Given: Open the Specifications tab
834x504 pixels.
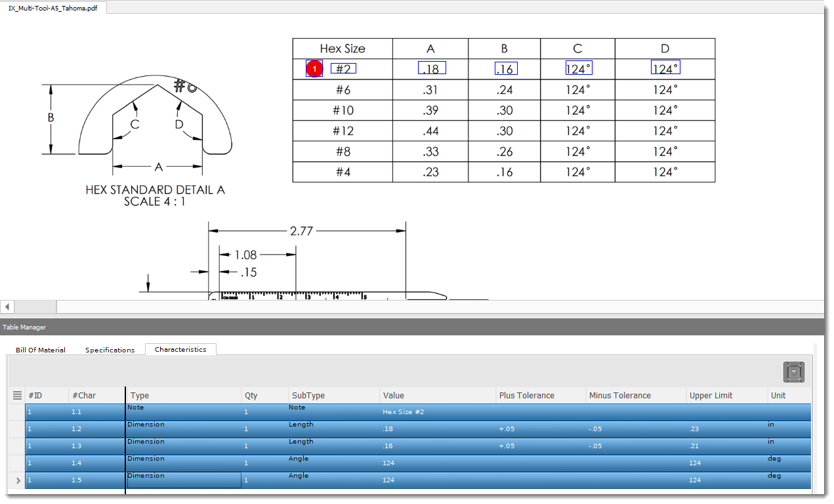Looking at the screenshot, I should point(110,349).
